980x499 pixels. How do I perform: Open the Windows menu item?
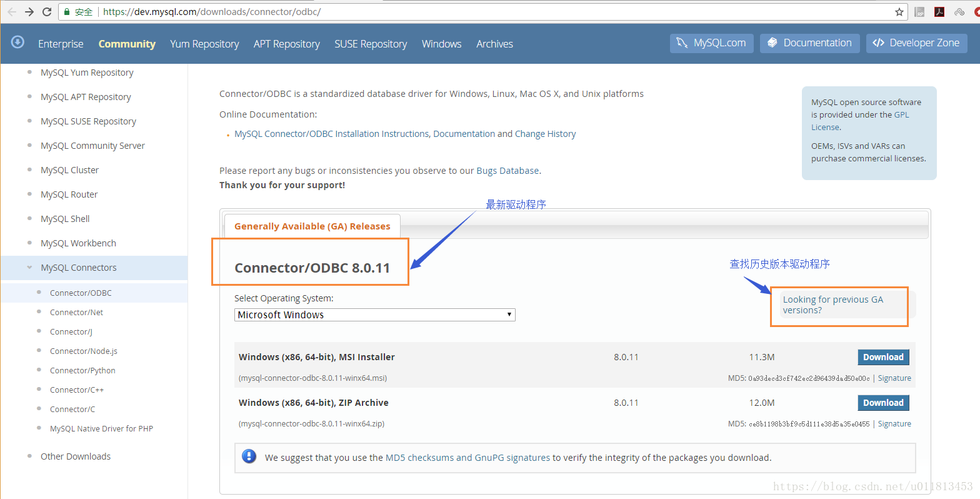coord(442,44)
